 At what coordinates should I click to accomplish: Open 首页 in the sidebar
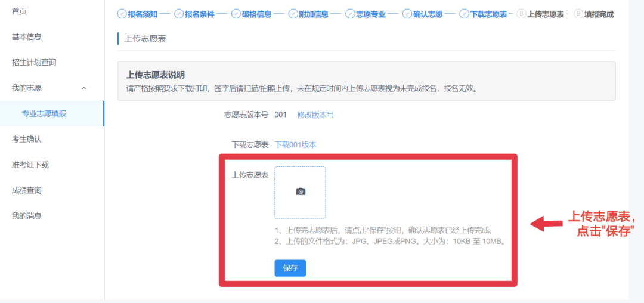(x=19, y=12)
